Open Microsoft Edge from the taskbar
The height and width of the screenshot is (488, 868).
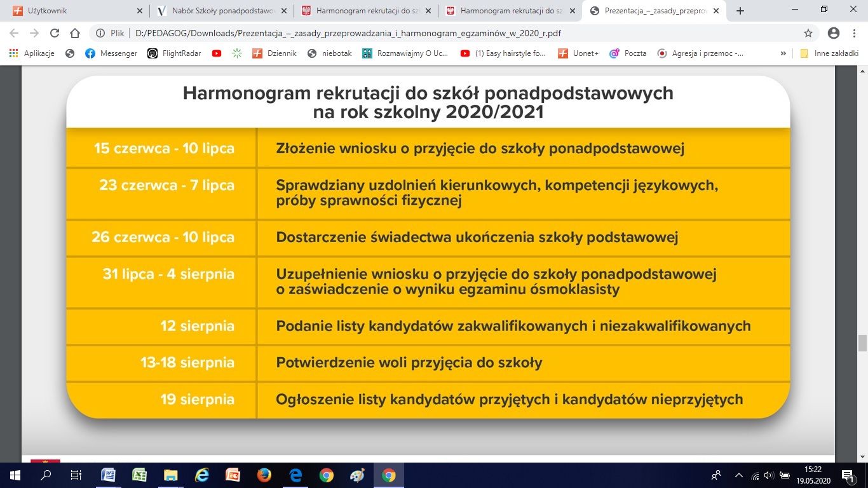[295, 475]
